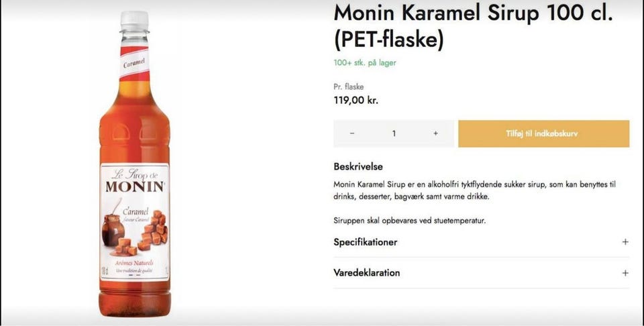Click the Pr. flaske label
Image resolution: width=644 pixels, height=326 pixels.
pyautogui.click(x=349, y=87)
